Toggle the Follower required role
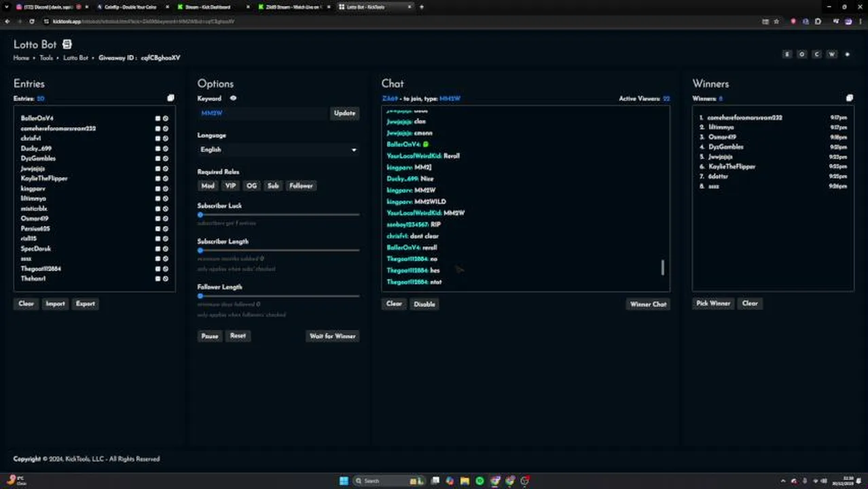This screenshot has height=489, width=868. pyautogui.click(x=301, y=185)
